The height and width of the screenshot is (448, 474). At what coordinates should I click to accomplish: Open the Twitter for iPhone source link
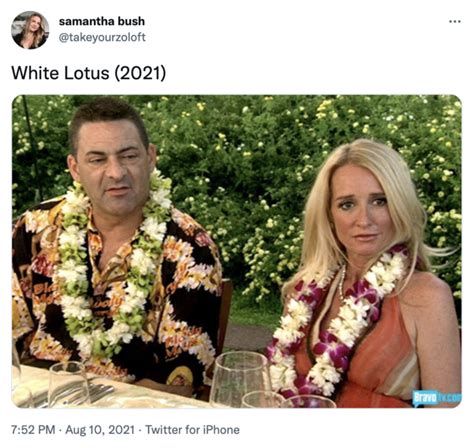pyautogui.click(x=192, y=430)
